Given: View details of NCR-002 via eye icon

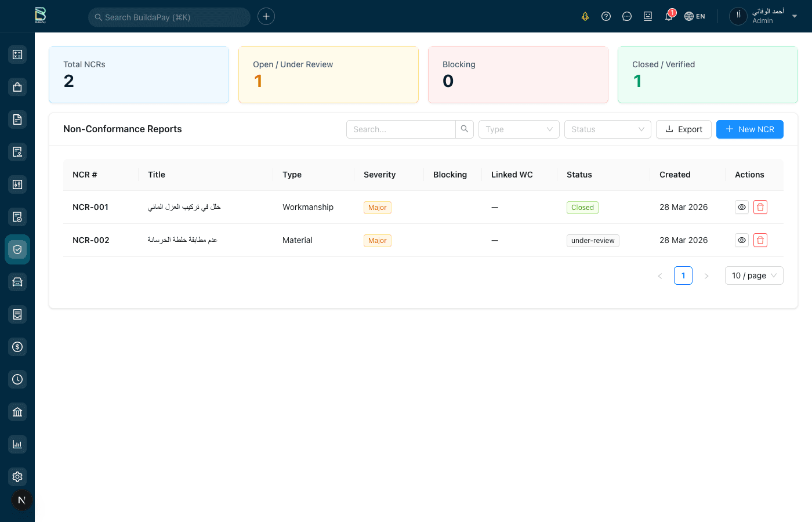Looking at the screenshot, I should [741, 240].
